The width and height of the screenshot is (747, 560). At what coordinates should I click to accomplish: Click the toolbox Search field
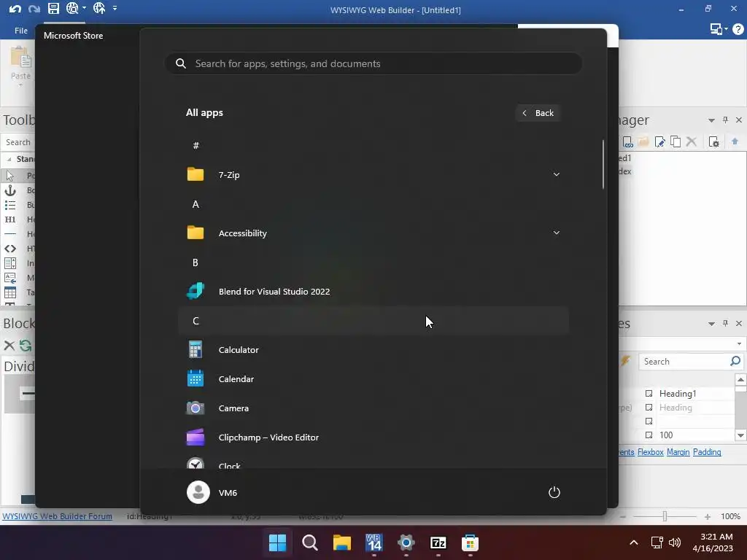(18, 142)
